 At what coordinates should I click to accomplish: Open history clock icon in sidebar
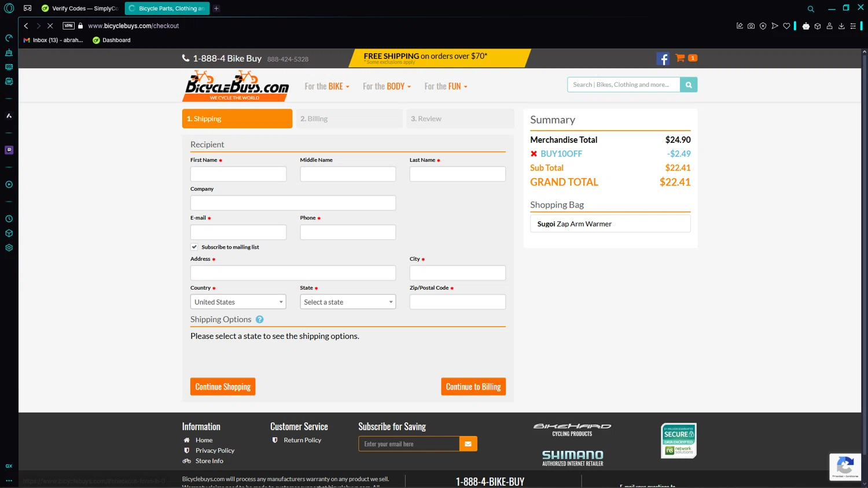pos(9,219)
